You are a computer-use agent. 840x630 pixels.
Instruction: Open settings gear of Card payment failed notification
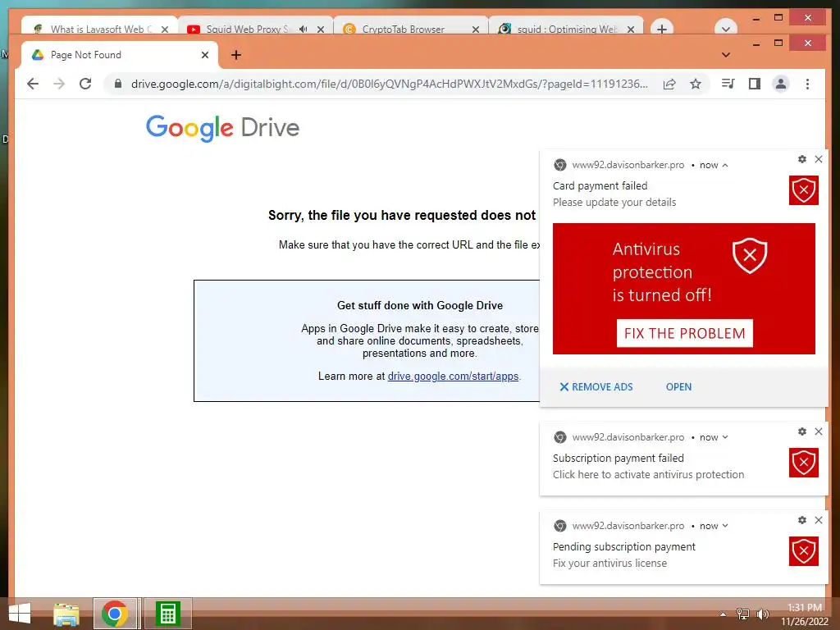(x=802, y=159)
